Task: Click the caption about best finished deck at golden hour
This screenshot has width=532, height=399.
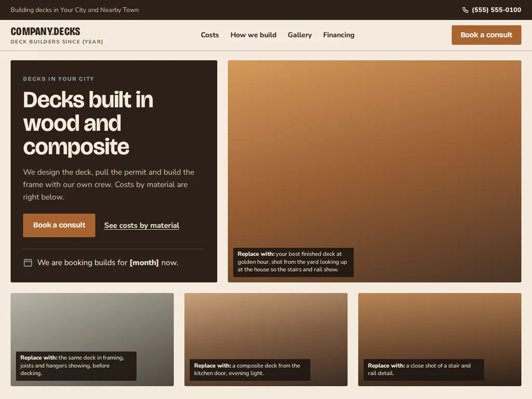Action: pyautogui.click(x=293, y=262)
